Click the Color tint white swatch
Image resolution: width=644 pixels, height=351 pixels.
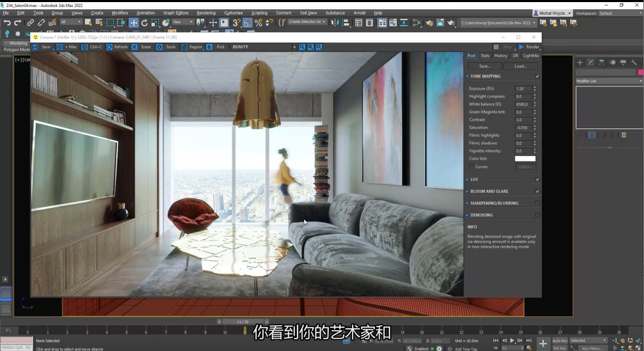(525, 159)
